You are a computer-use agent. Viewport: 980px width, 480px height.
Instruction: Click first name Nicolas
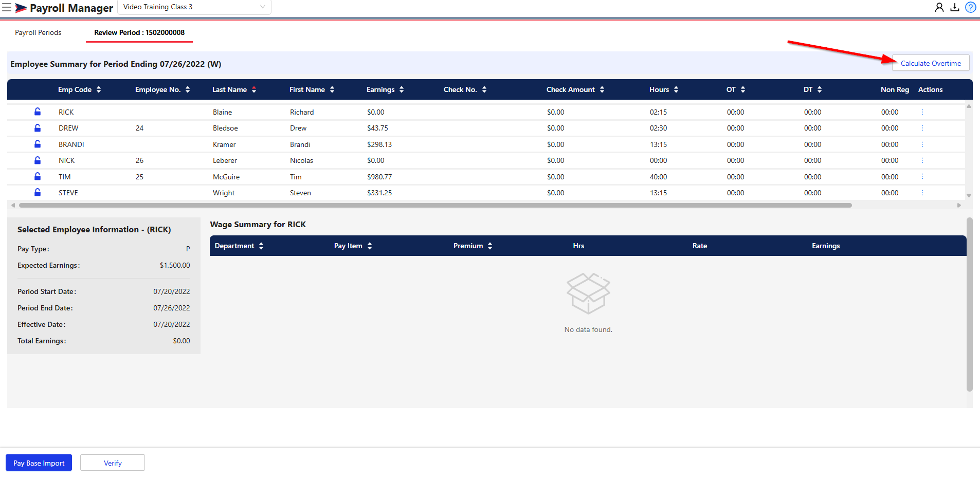coord(301,160)
